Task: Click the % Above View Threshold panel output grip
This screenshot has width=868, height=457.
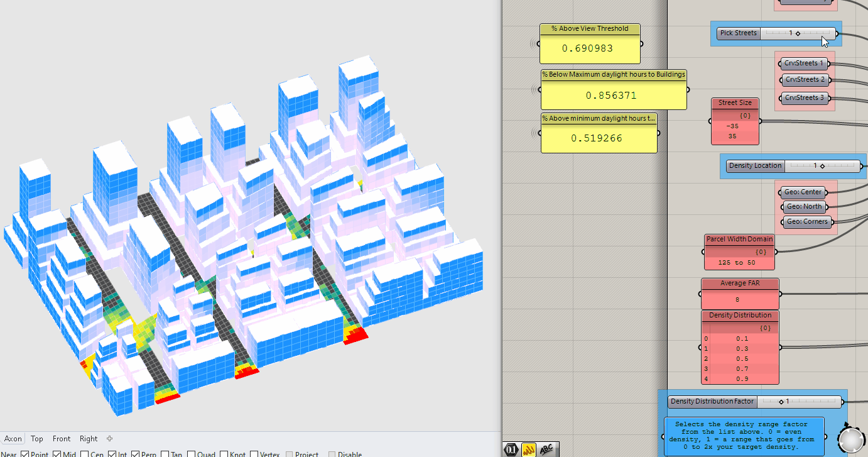Action: (641, 44)
